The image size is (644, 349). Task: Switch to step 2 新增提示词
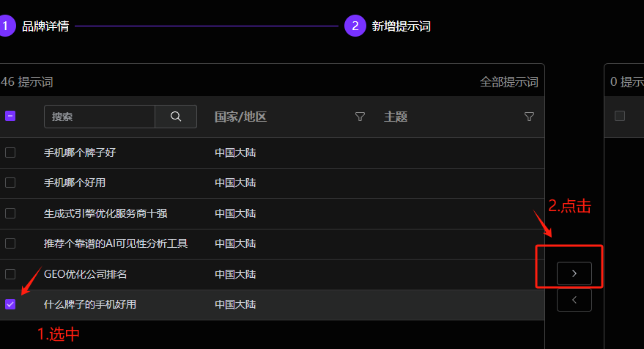(x=401, y=26)
